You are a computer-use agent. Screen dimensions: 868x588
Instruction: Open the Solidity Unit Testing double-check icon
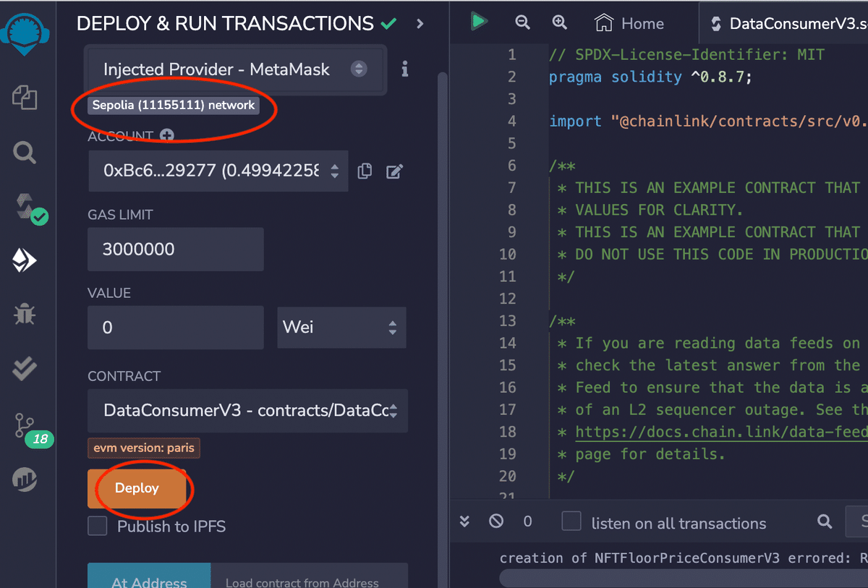point(25,369)
